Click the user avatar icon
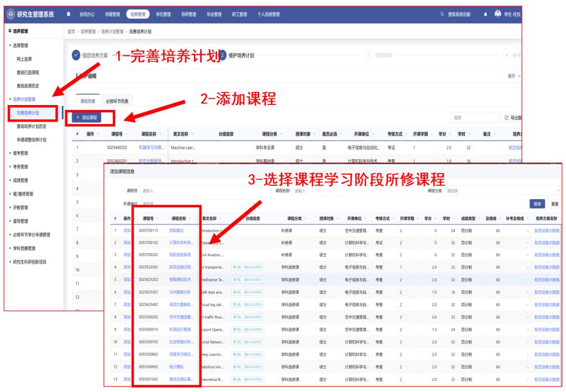 click(498, 14)
